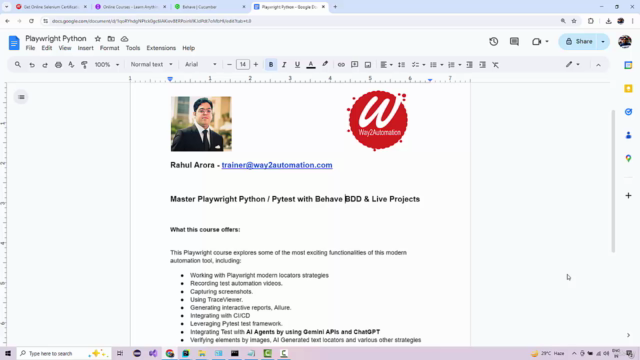Image resolution: width=640 pixels, height=360 pixels.
Task: Click the Share button
Action: coord(579,42)
